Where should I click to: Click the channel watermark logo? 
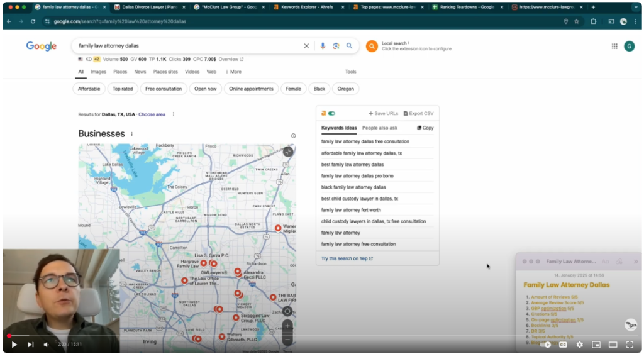630,325
